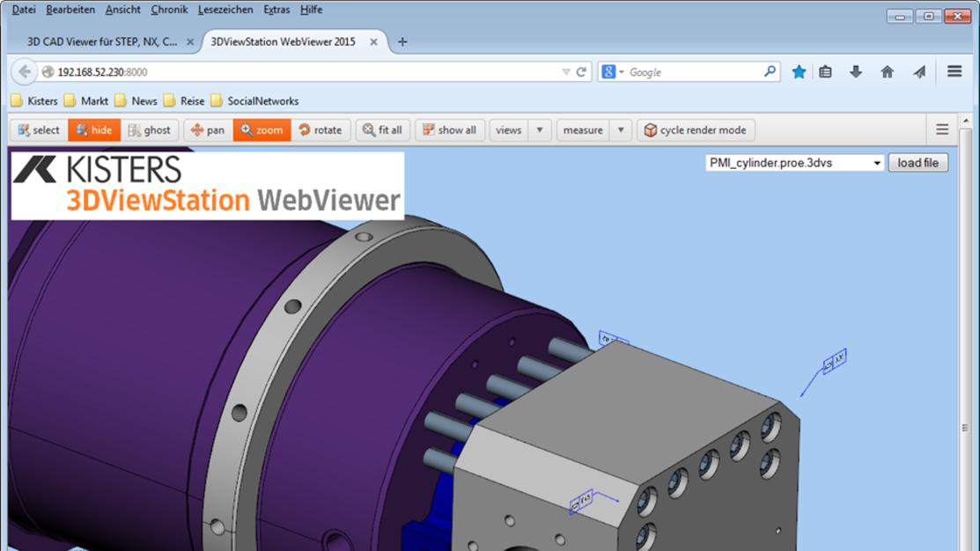The width and height of the screenshot is (980, 551).
Task: Cycle the render mode
Action: point(696,130)
